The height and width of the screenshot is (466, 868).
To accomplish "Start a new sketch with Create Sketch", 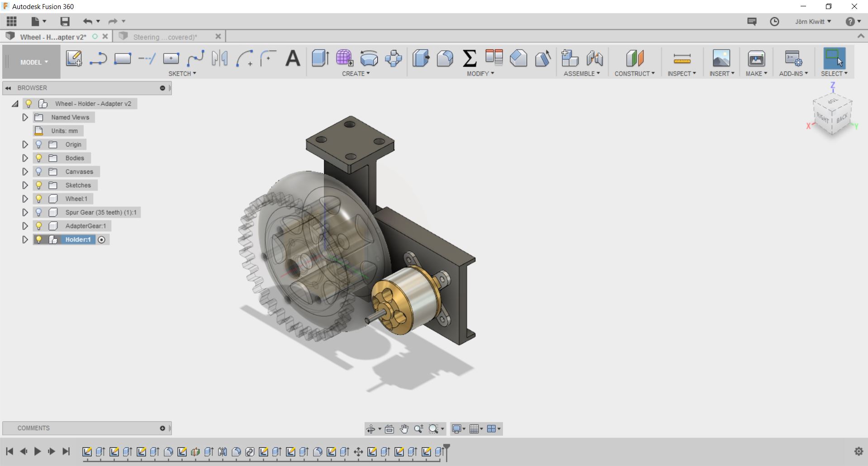I will [74, 58].
